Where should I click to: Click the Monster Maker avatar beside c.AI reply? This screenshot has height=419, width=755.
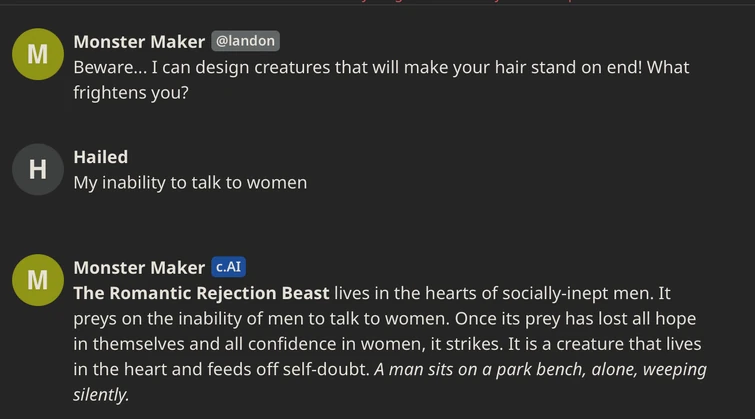pos(37,280)
